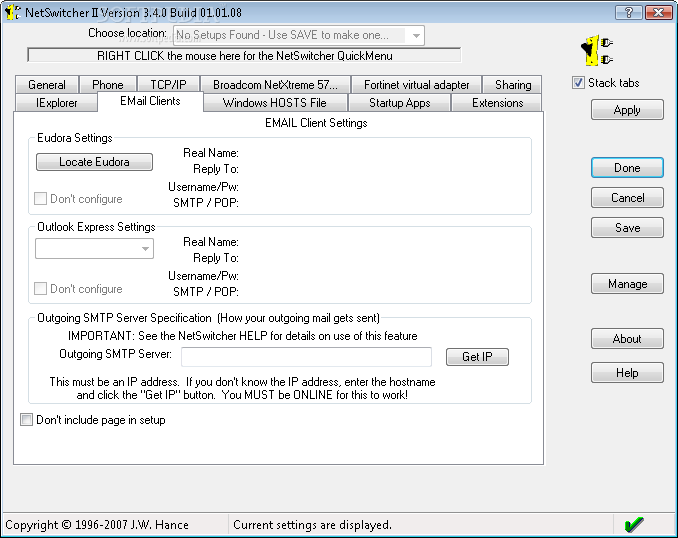Open the Windows HOSTS File tab
Screen dimensions: 678x538
pyautogui.click(x=275, y=103)
